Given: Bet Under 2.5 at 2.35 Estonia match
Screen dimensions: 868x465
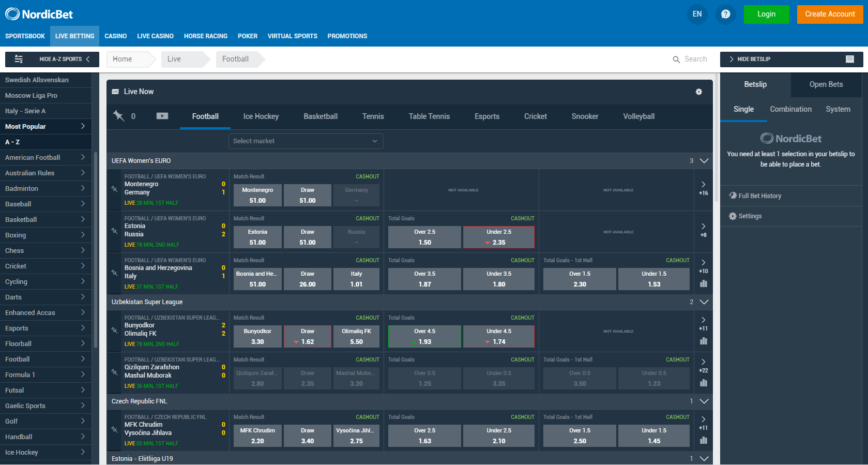Looking at the screenshot, I should [x=499, y=237].
